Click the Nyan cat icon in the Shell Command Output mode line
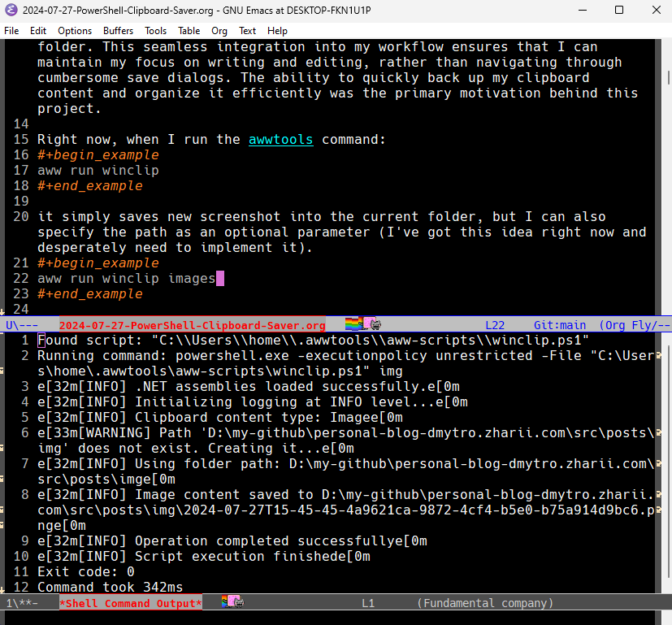This screenshot has height=625, width=672. click(x=233, y=602)
